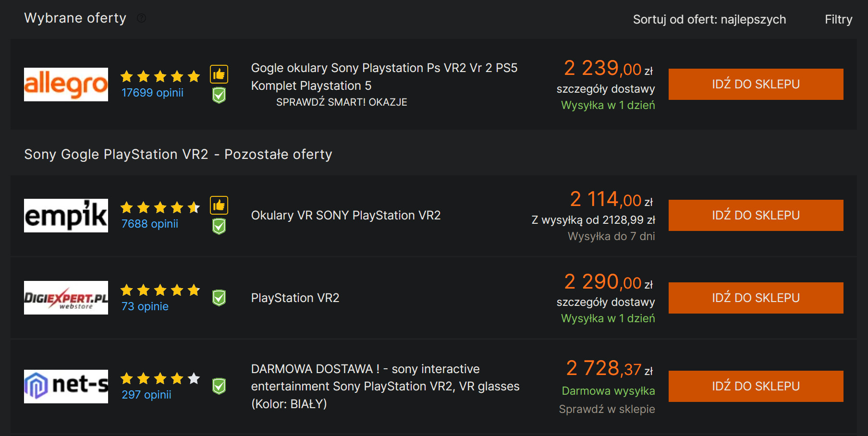
Task: Open the Empik shop logo
Action: point(66,216)
